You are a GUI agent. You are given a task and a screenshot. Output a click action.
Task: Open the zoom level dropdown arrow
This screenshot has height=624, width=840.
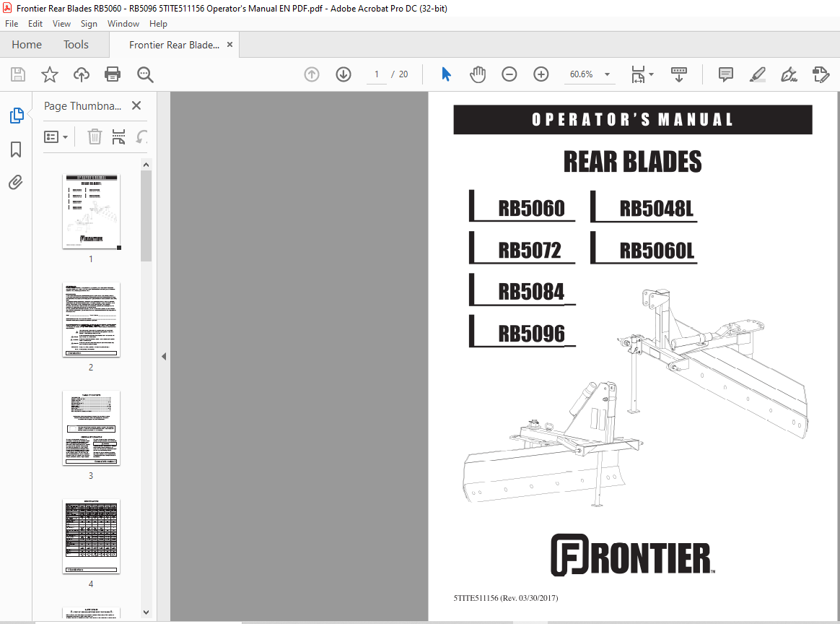click(x=607, y=74)
